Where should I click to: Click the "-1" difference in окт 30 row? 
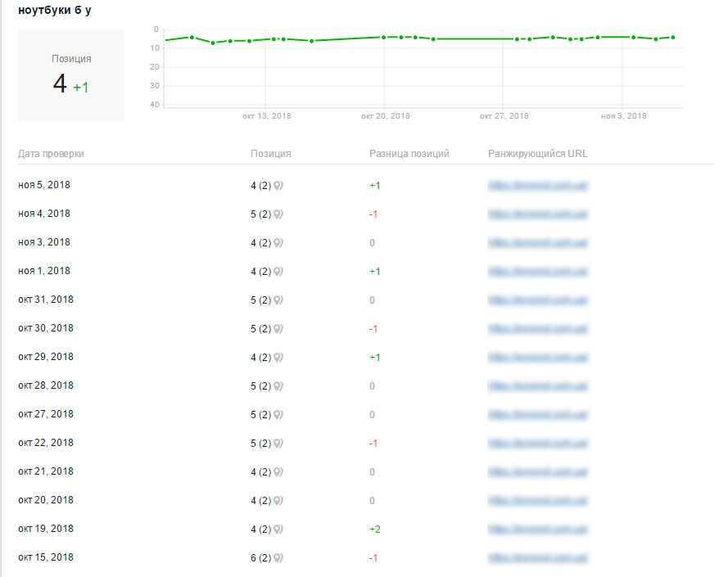coord(373,329)
